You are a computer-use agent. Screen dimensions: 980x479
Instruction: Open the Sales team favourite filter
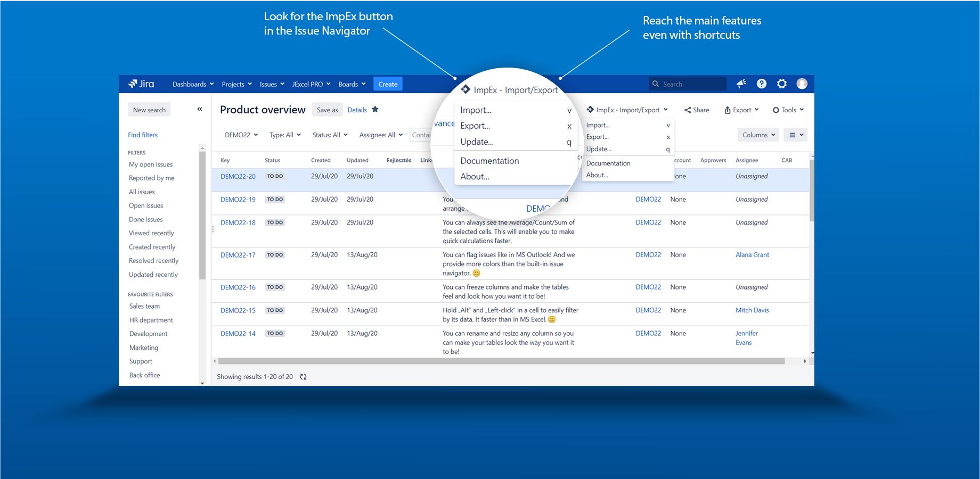point(144,307)
